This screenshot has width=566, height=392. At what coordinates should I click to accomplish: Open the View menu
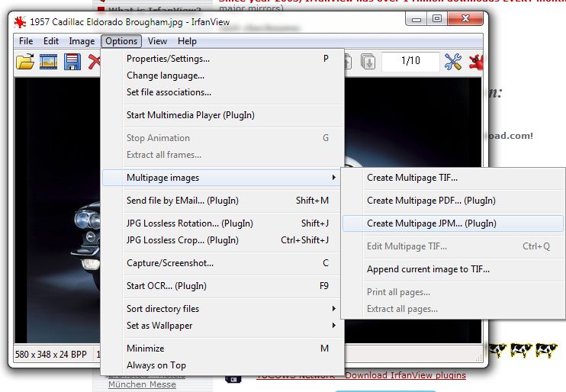[157, 41]
